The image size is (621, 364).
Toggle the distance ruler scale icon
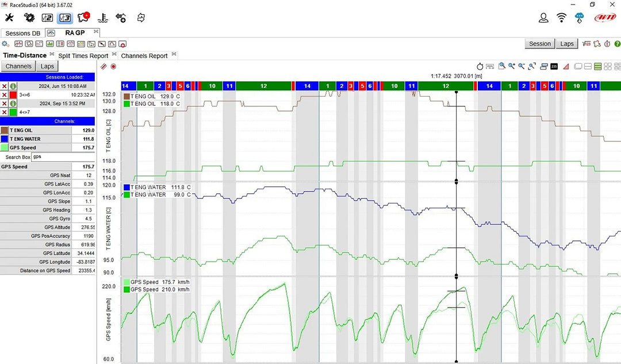pos(490,67)
